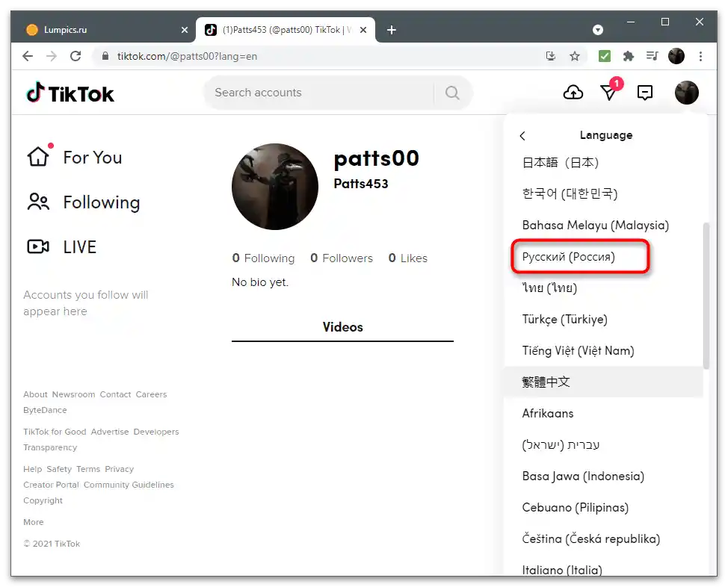Open the Following page

[84, 202]
